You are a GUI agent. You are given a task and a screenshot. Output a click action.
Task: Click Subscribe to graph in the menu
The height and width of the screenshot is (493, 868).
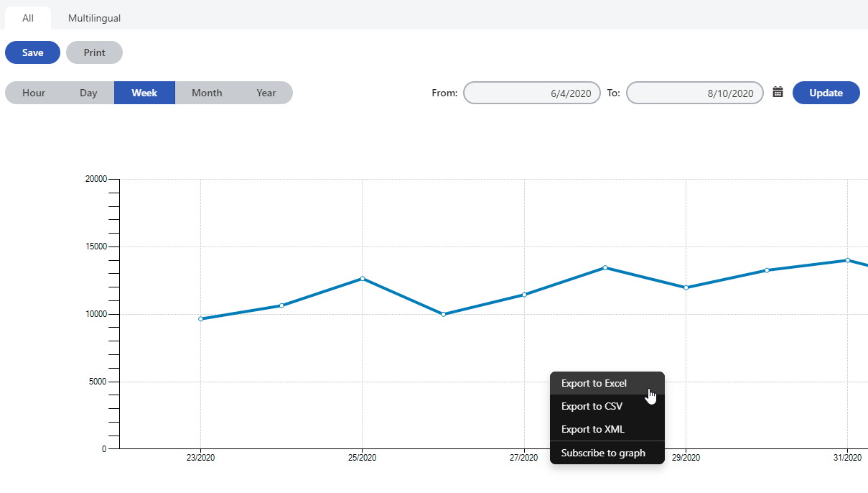tap(602, 453)
